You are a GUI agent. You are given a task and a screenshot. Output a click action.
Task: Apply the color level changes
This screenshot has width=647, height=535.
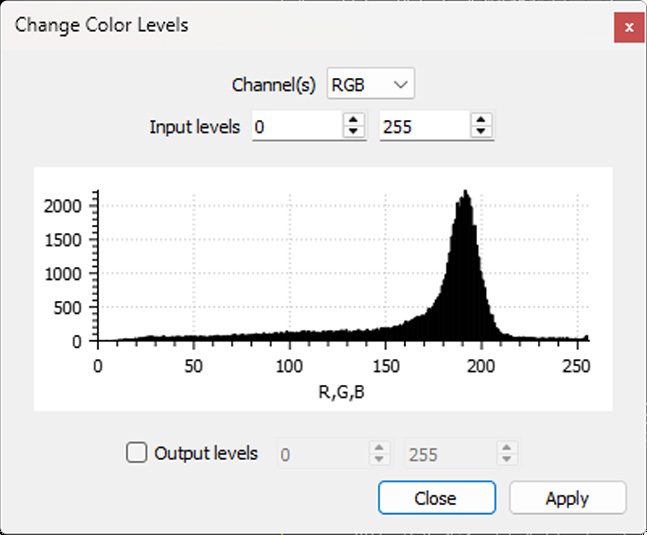click(x=567, y=498)
